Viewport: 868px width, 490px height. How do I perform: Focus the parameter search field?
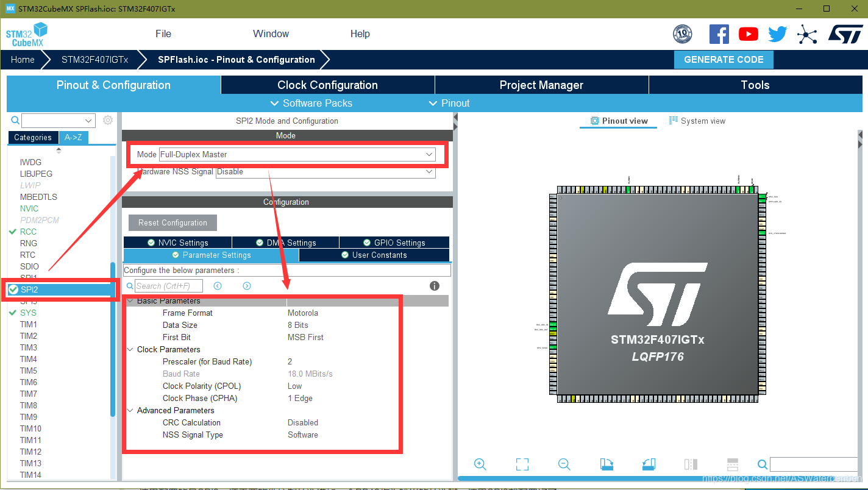pyautogui.click(x=169, y=286)
